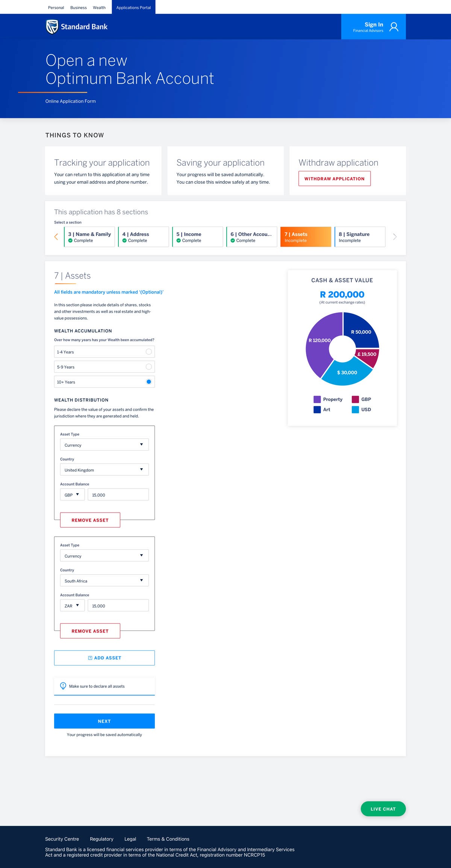Open the Regulatory footer link
Screen dimensions: 451x868
coord(101,839)
